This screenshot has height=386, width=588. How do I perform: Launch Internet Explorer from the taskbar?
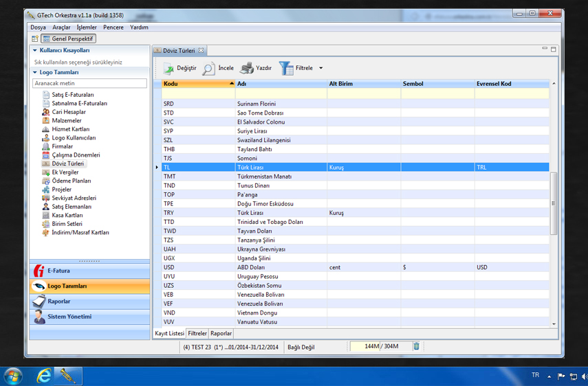(43, 376)
